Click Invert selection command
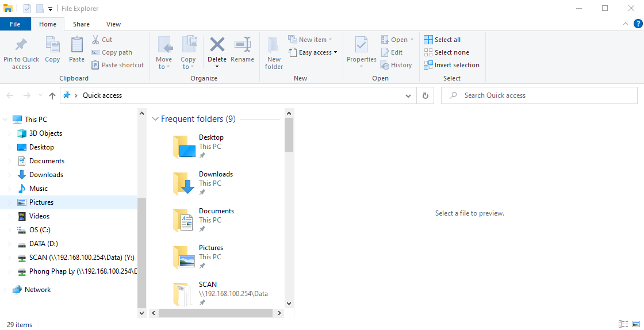 (x=452, y=66)
